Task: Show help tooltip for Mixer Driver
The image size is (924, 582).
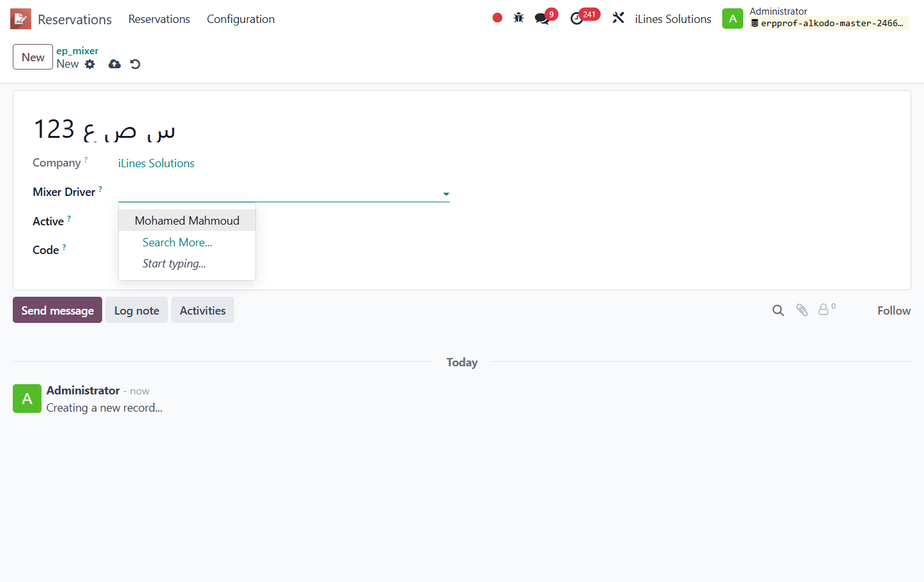Action: pos(100,189)
